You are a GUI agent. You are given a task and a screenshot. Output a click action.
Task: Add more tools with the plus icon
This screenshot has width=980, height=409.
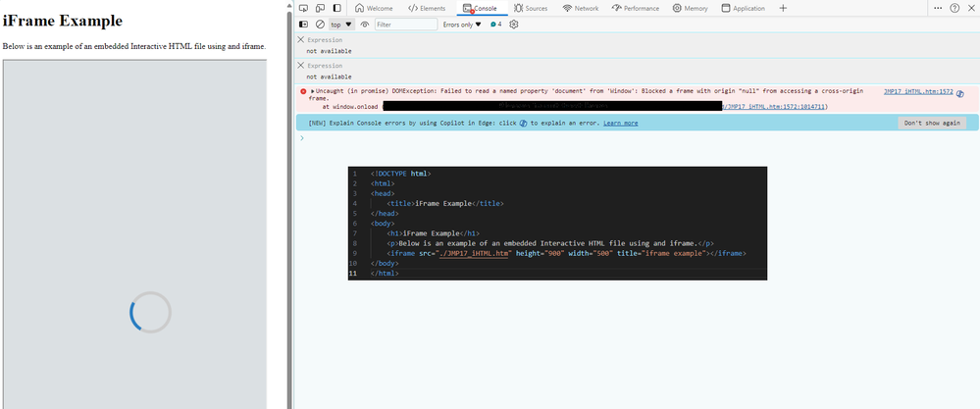point(783,8)
